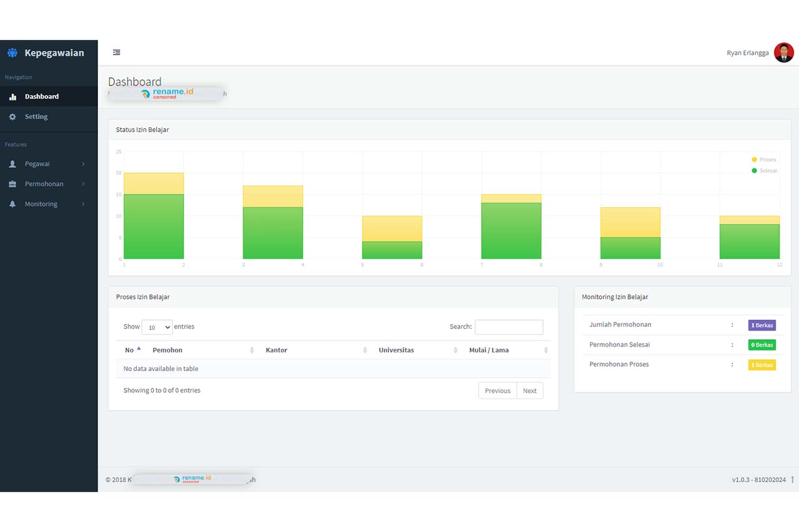Click the Monitoring bell icon
799x532 pixels.
[x=12, y=204]
